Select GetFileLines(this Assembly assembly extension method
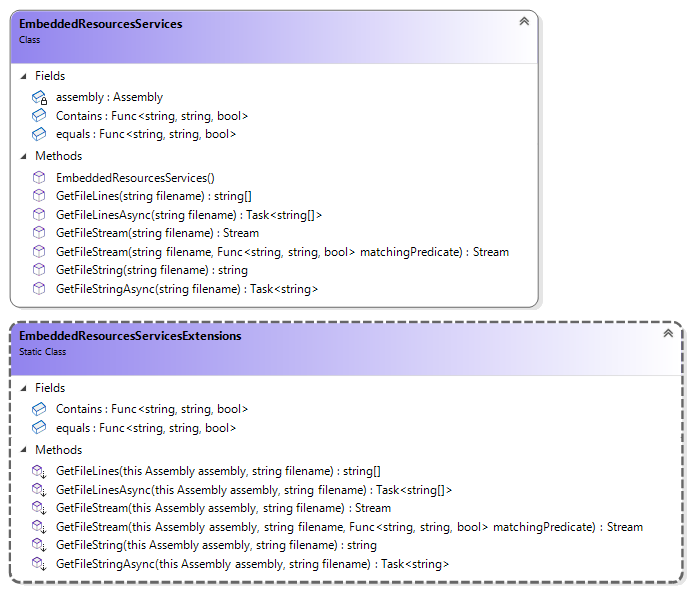Screen dimensions: 691x591 coord(218,471)
